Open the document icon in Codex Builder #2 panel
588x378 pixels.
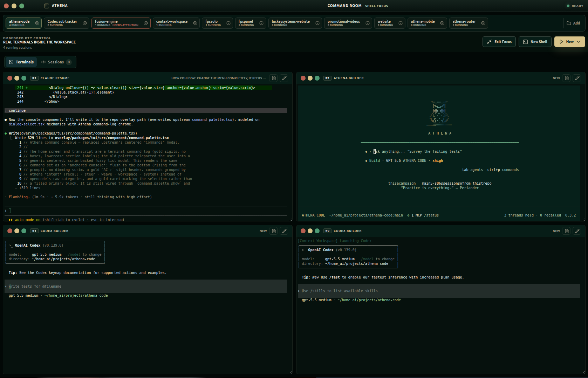point(567,231)
